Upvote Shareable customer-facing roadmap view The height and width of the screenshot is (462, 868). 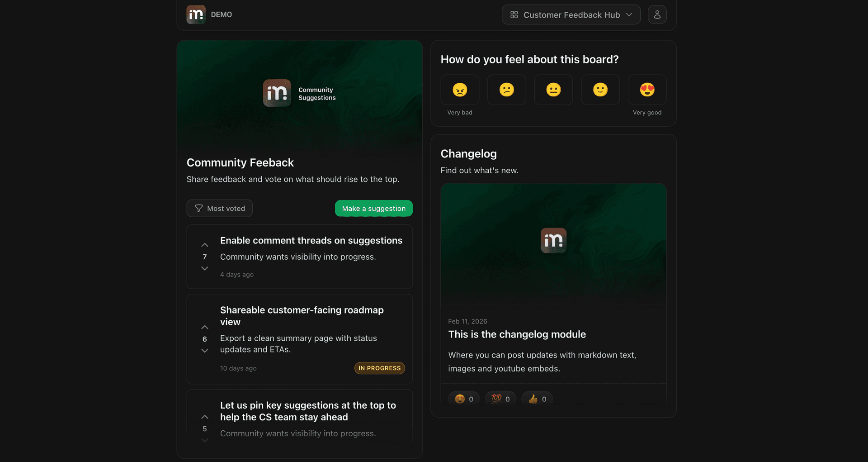(x=205, y=327)
